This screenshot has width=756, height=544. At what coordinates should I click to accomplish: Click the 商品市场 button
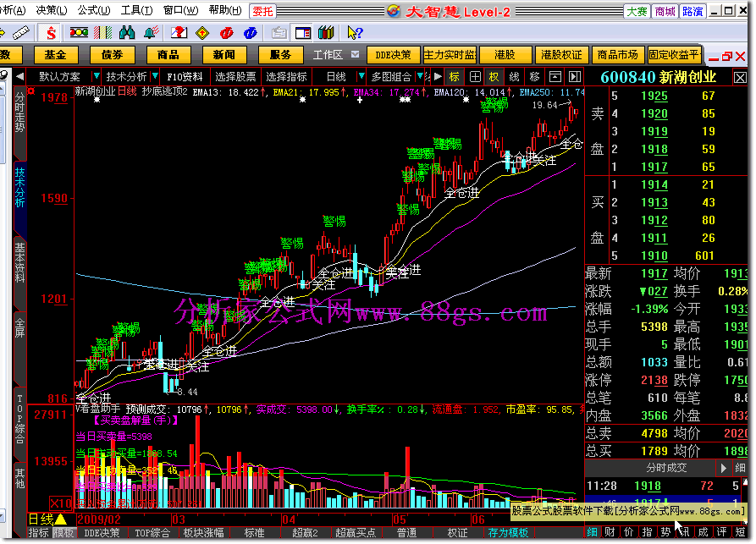[618, 55]
